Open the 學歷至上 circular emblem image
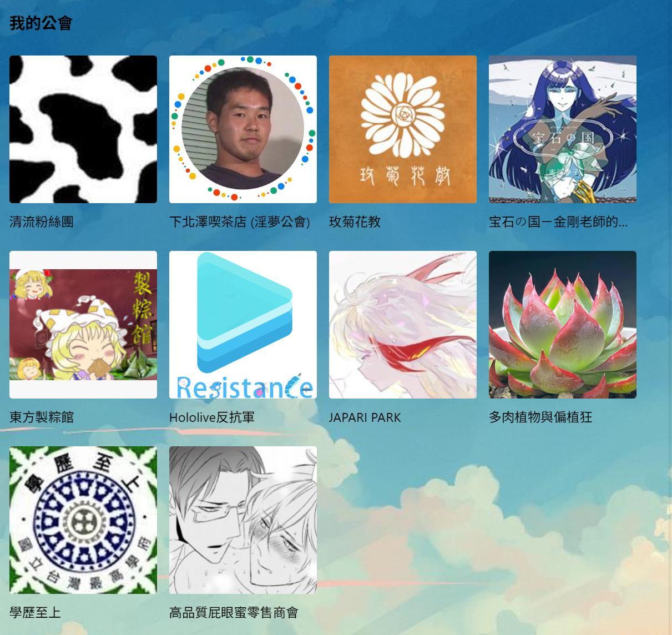Image resolution: width=672 pixels, height=635 pixels. click(83, 520)
